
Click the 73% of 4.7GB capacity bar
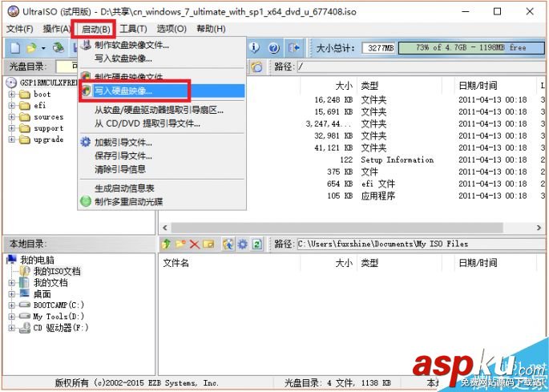[x=471, y=47]
